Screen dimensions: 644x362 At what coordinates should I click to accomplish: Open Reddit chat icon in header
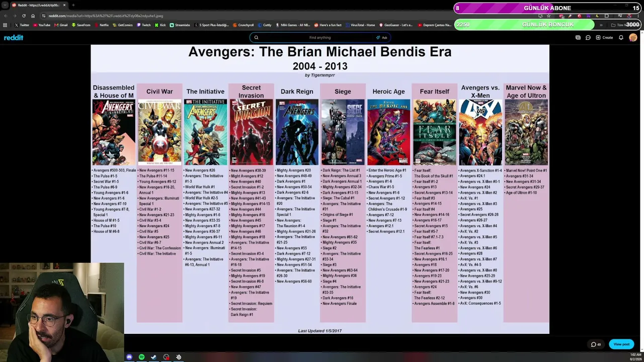[x=588, y=38]
